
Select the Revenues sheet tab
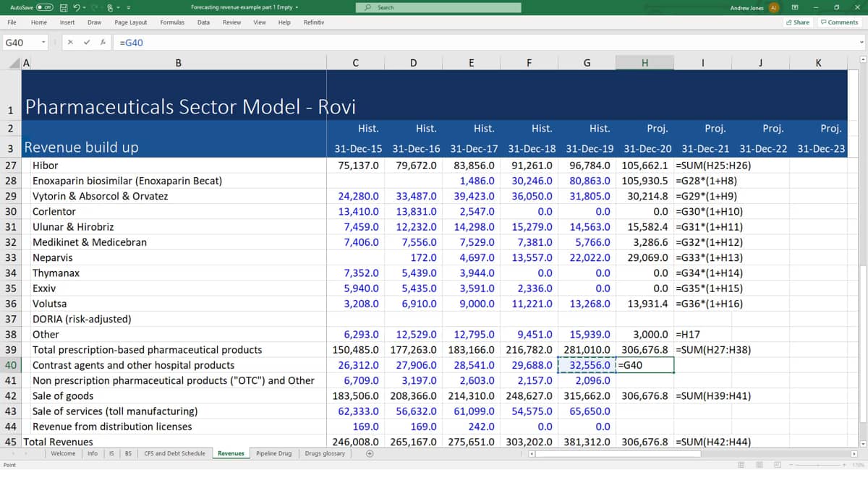[x=231, y=453]
